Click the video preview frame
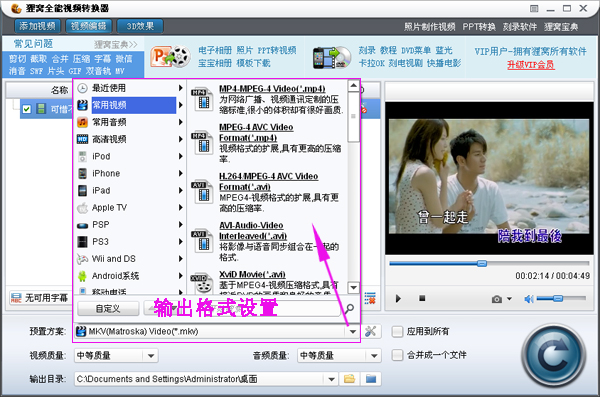The image size is (600, 397). tap(489, 178)
